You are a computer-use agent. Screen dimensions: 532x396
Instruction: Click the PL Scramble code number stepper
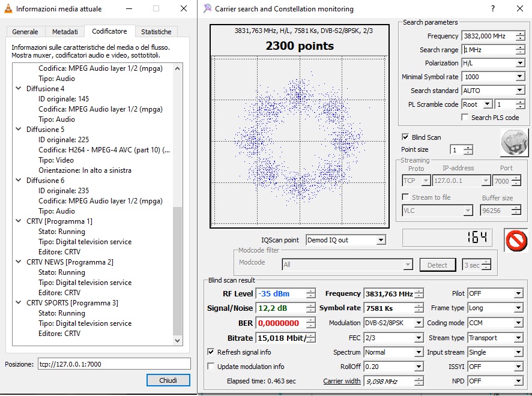coord(520,104)
